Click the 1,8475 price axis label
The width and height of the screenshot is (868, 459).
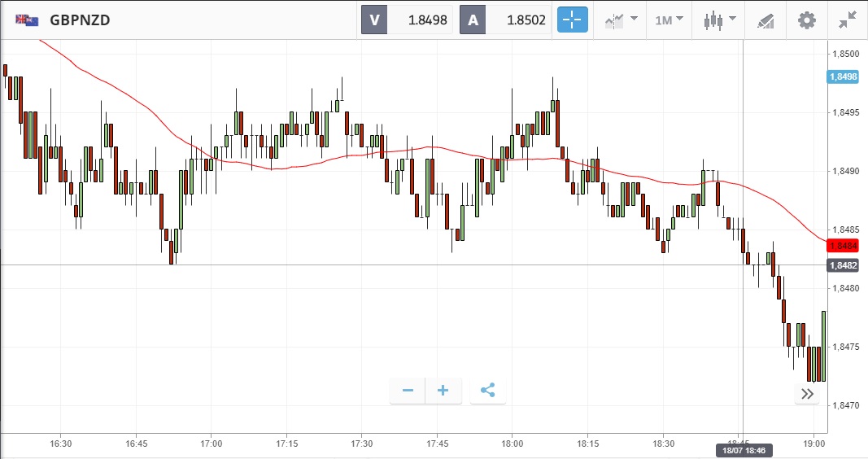(846, 348)
